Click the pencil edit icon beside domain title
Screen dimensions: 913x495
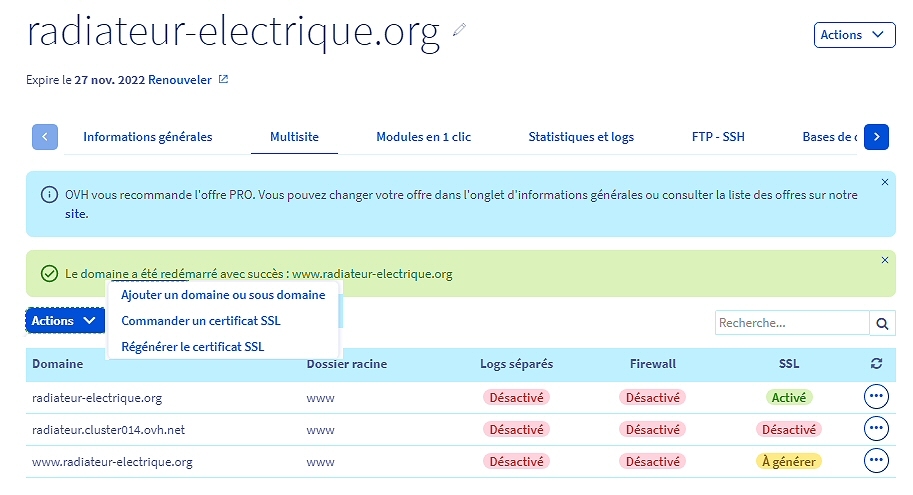tap(460, 30)
